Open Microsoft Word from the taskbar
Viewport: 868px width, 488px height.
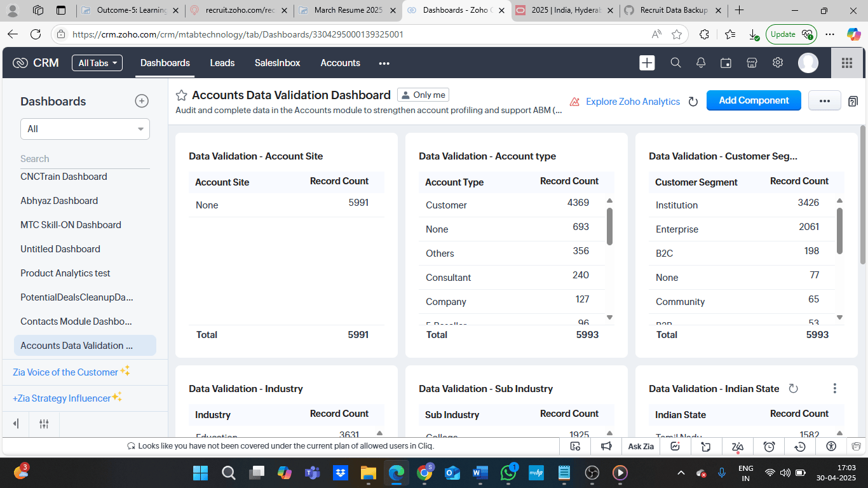coord(480,473)
